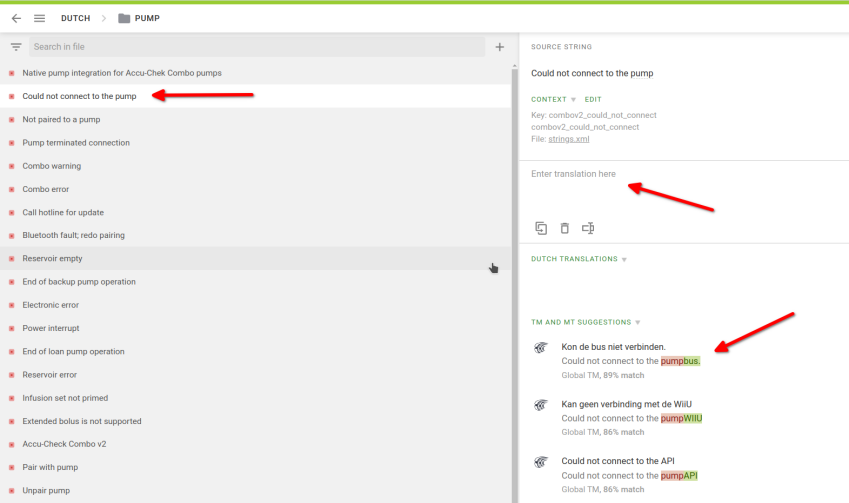
Task: Click the 'Search in file' field
Action: [257, 47]
